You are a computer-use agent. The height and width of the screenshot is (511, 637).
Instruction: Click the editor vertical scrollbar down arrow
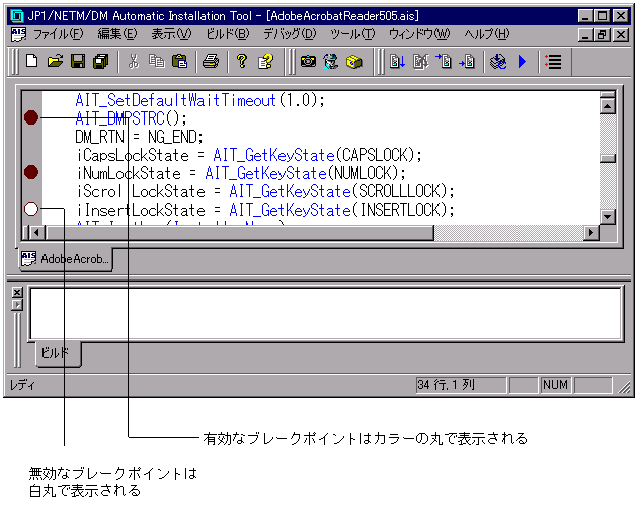[x=608, y=217]
